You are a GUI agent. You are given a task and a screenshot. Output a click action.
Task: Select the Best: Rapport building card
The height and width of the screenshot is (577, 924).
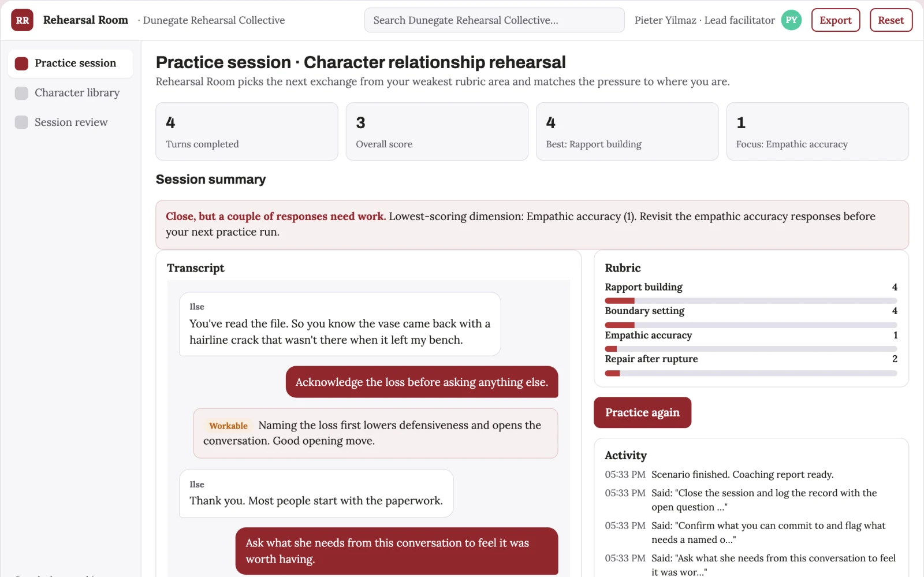627,132
